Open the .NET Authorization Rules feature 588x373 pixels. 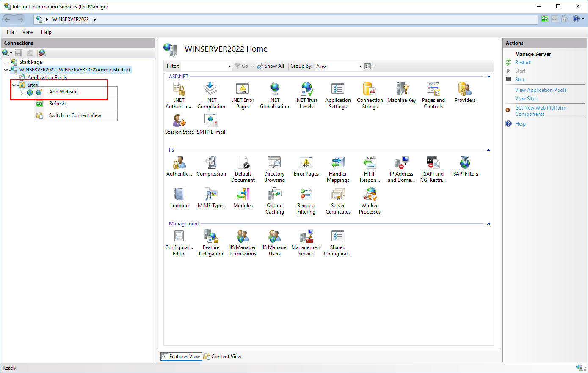coord(179,96)
